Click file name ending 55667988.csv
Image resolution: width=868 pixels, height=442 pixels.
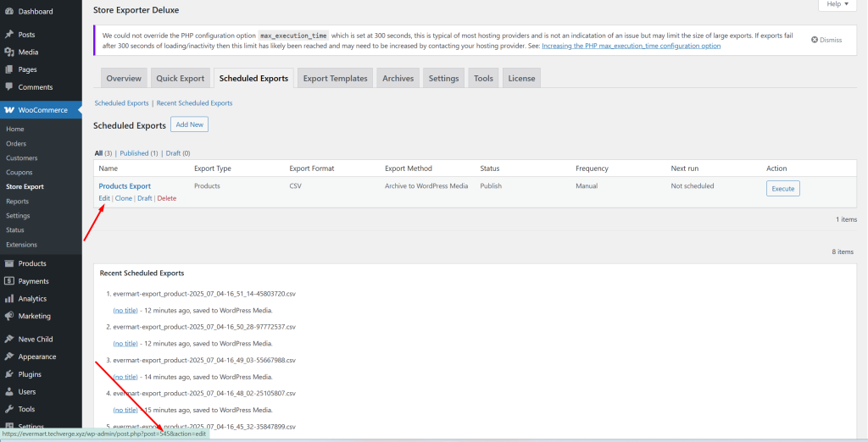point(204,360)
